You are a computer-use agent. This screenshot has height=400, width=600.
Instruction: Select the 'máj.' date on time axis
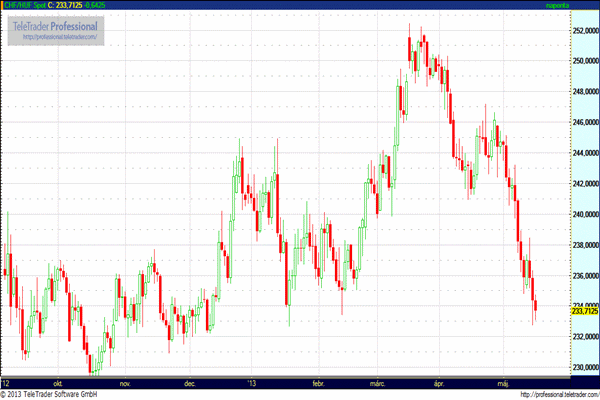[501, 382]
